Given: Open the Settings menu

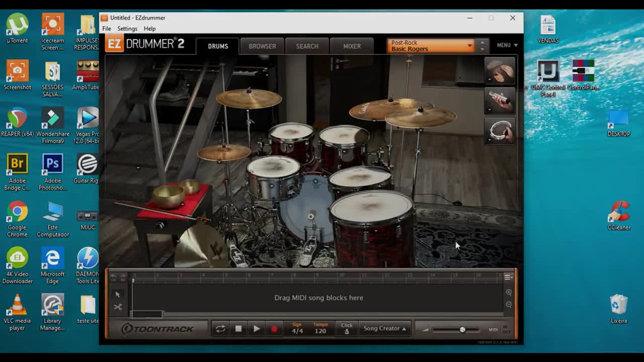Looking at the screenshot, I should pos(127,29).
